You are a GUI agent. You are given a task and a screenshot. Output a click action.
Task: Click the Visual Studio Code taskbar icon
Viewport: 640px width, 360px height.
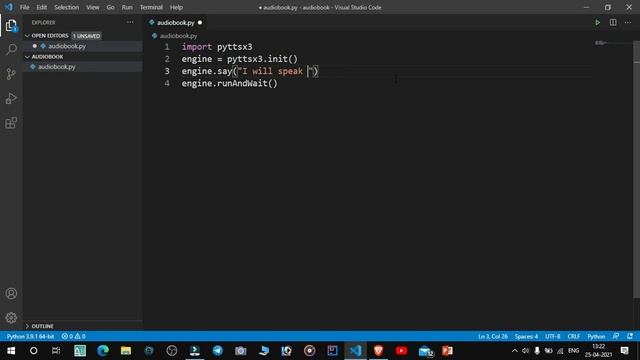pyautogui.click(x=356, y=351)
